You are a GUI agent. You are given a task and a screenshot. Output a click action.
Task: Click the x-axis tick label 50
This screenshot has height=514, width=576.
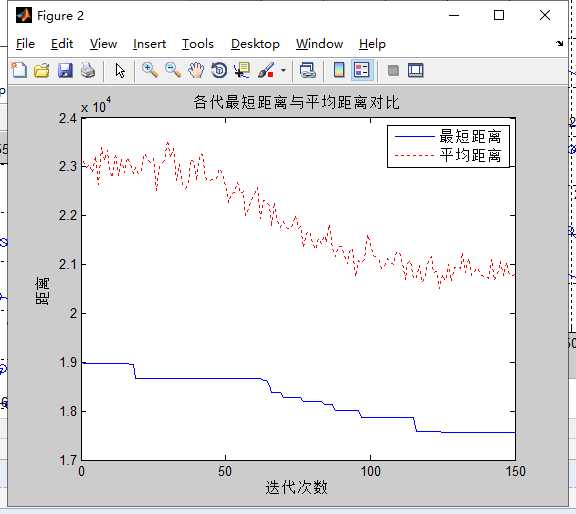225,471
